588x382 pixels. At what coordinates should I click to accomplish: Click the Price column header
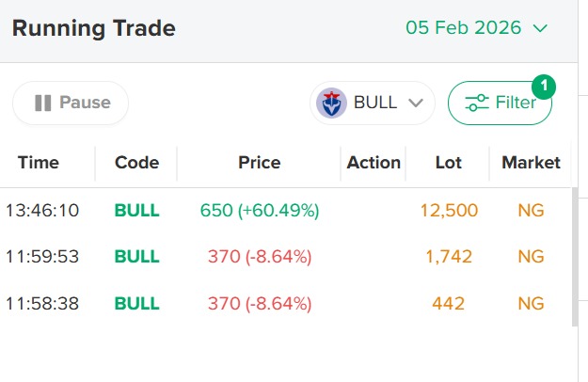(259, 163)
